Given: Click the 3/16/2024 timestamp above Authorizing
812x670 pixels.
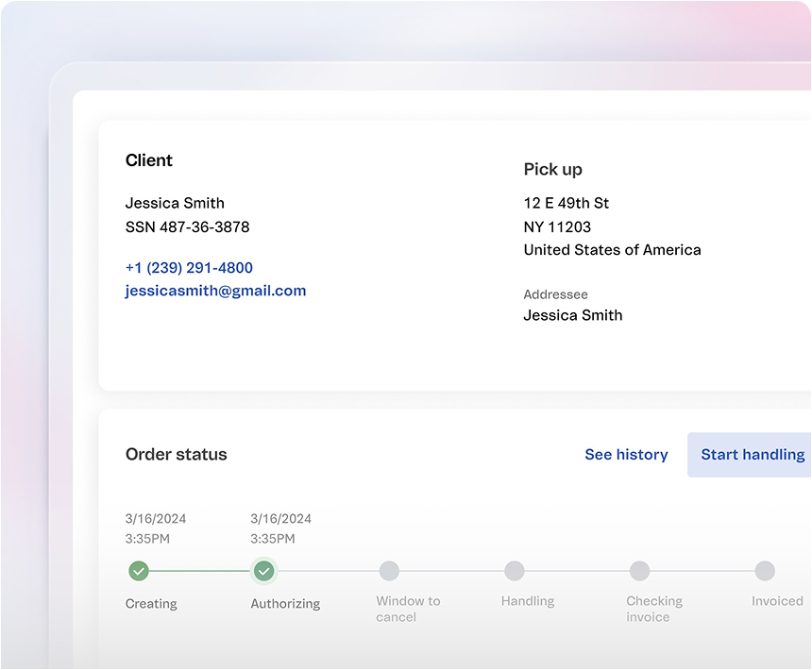Looking at the screenshot, I should pyautogui.click(x=279, y=518).
